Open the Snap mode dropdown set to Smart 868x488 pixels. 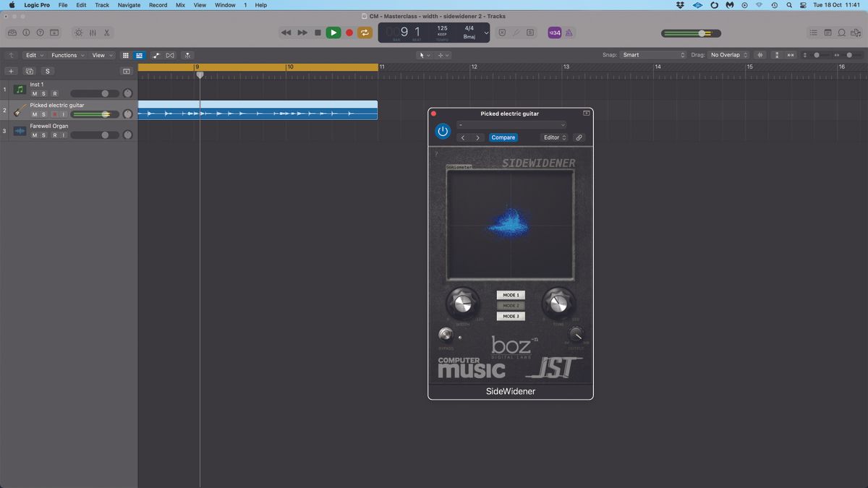(x=651, y=54)
